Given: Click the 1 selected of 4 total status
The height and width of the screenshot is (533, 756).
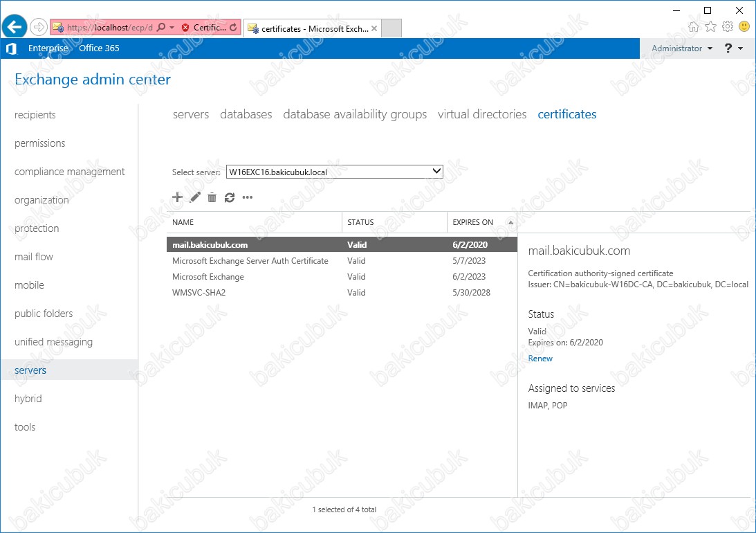Looking at the screenshot, I should [344, 509].
